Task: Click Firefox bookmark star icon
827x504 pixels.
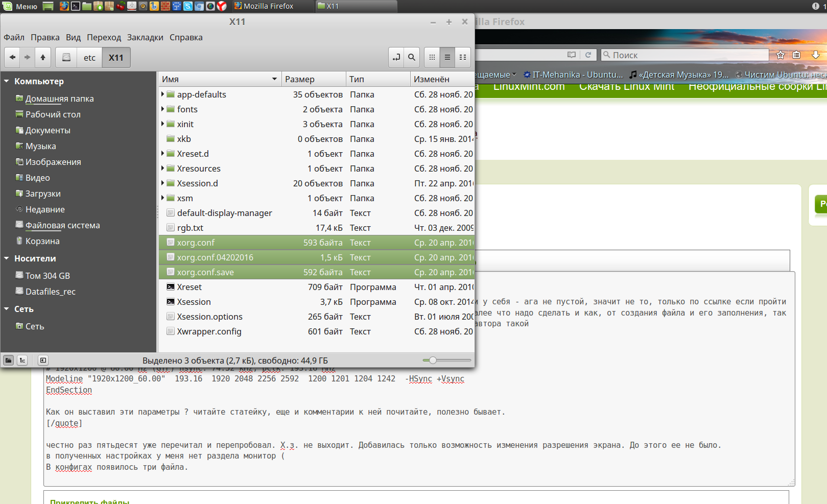Action: pos(781,55)
